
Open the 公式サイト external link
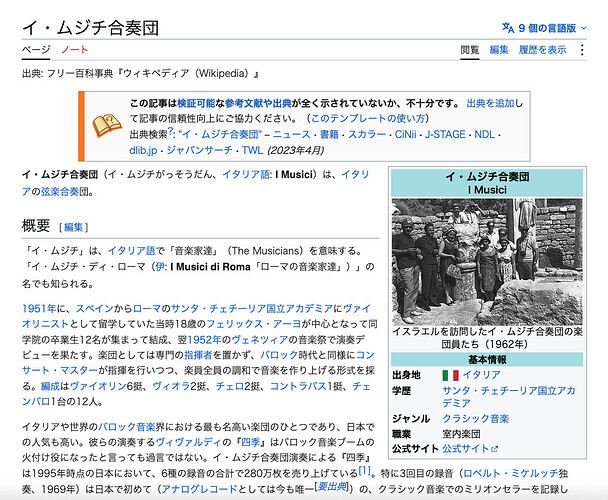470,449
